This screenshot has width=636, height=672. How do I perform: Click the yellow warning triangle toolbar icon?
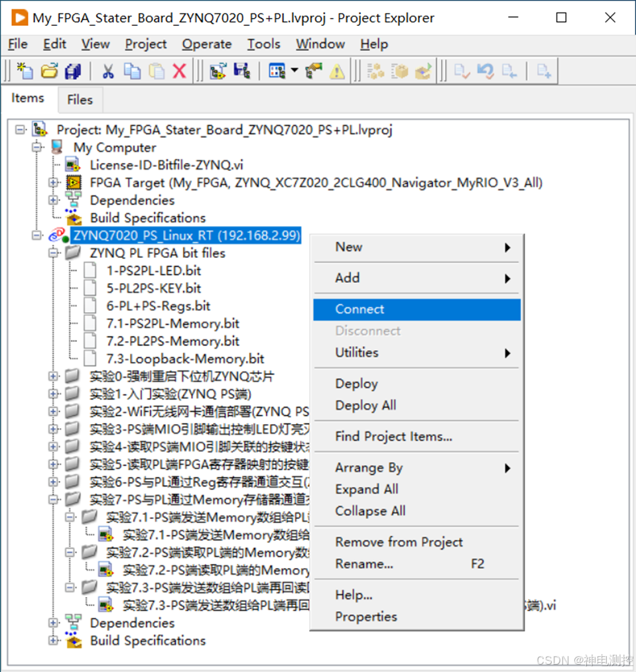(337, 71)
